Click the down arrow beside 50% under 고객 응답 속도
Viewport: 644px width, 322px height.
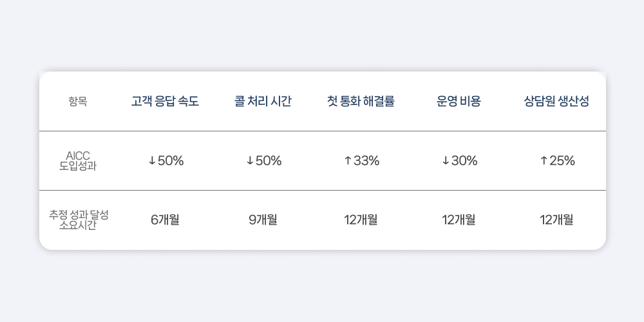pyautogui.click(x=152, y=161)
